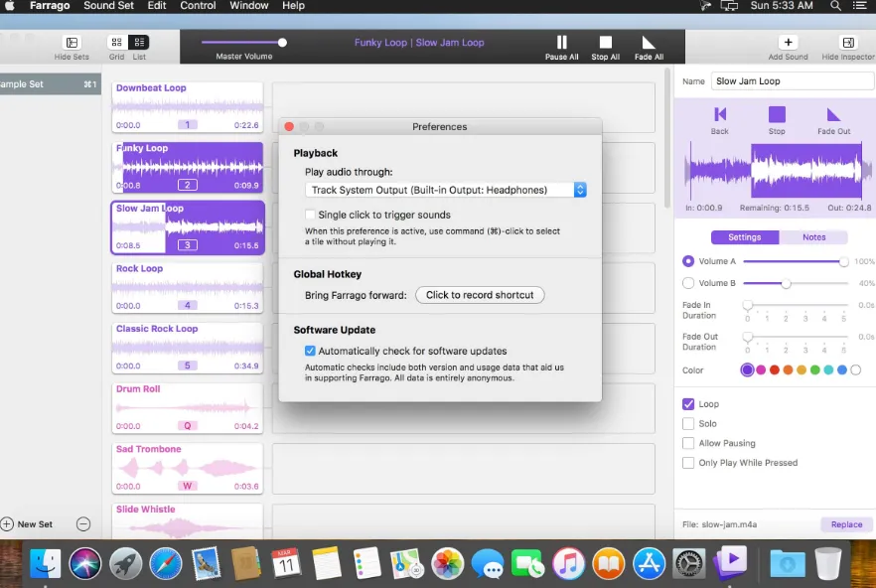Click the Fade All icon

[649, 43]
